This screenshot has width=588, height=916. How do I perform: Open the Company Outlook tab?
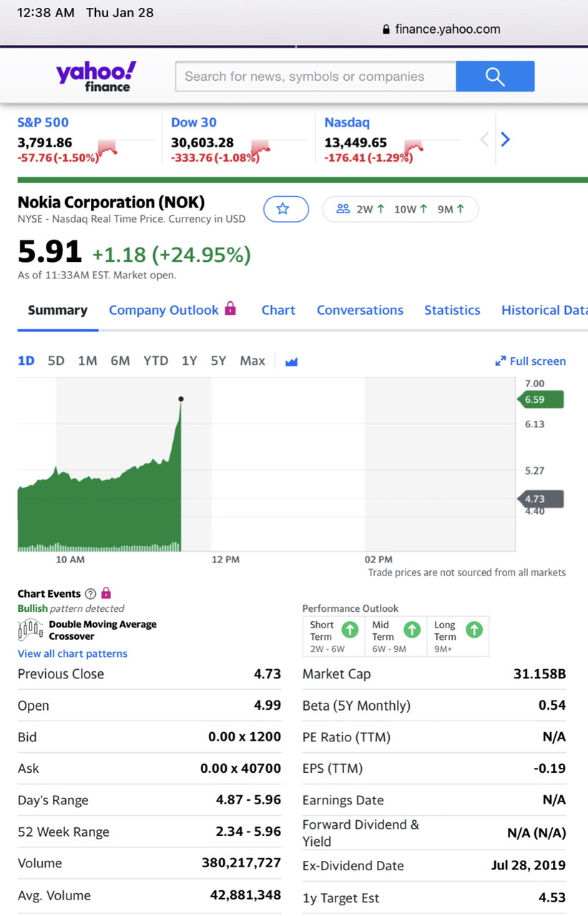click(x=164, y=310)
